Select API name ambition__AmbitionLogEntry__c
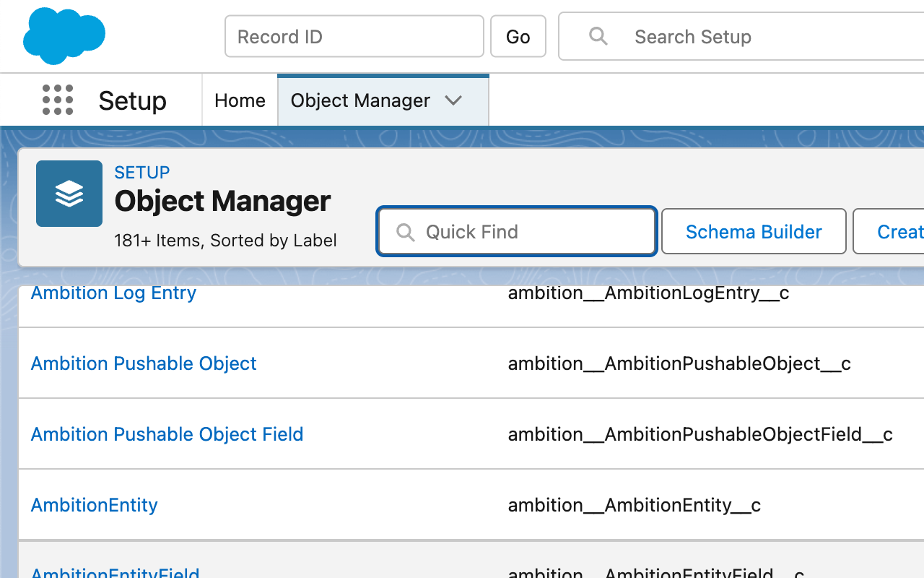924x578 pixels. (648, 293)
